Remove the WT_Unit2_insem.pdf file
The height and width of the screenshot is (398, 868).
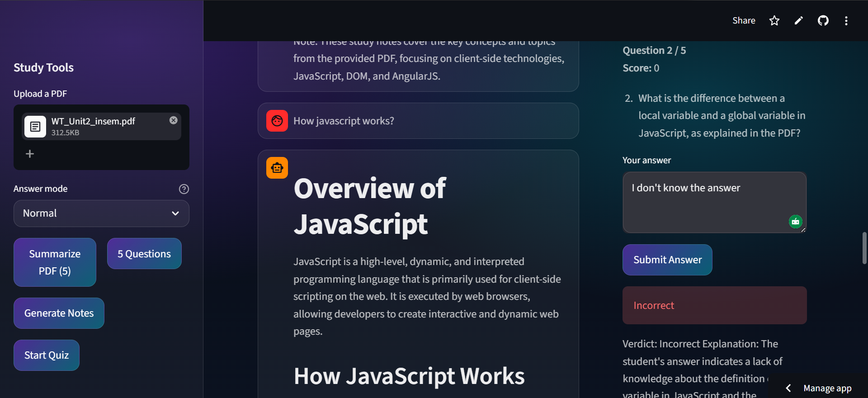[x=174, y=120]
